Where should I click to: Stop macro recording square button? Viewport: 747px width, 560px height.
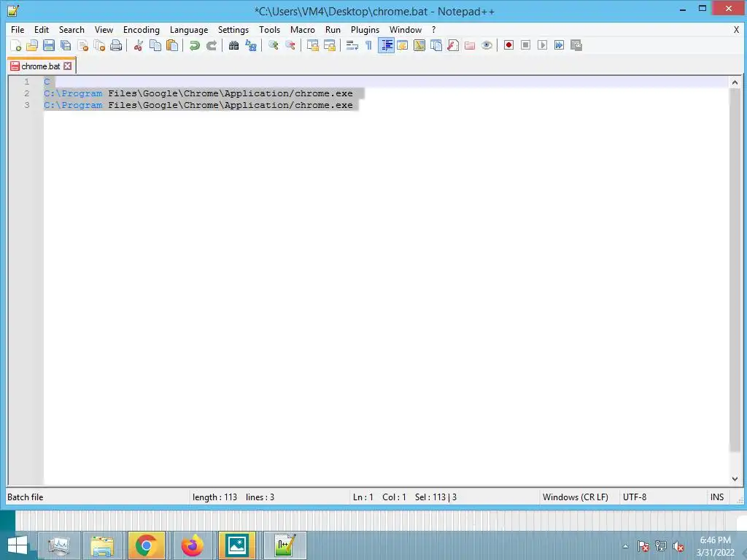point(525,45)
